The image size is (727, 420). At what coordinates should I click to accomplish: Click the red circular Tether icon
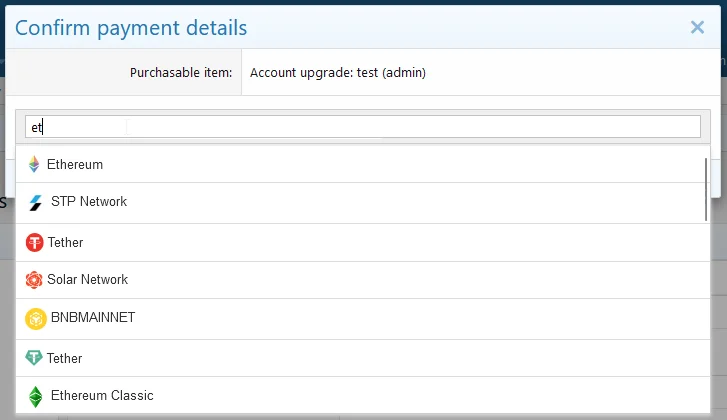[35, 242]
